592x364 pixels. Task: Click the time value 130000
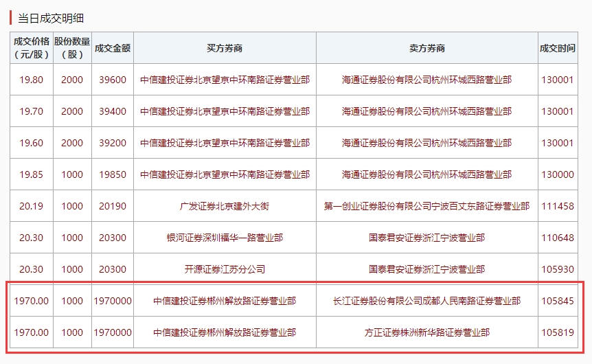[558, 174]
